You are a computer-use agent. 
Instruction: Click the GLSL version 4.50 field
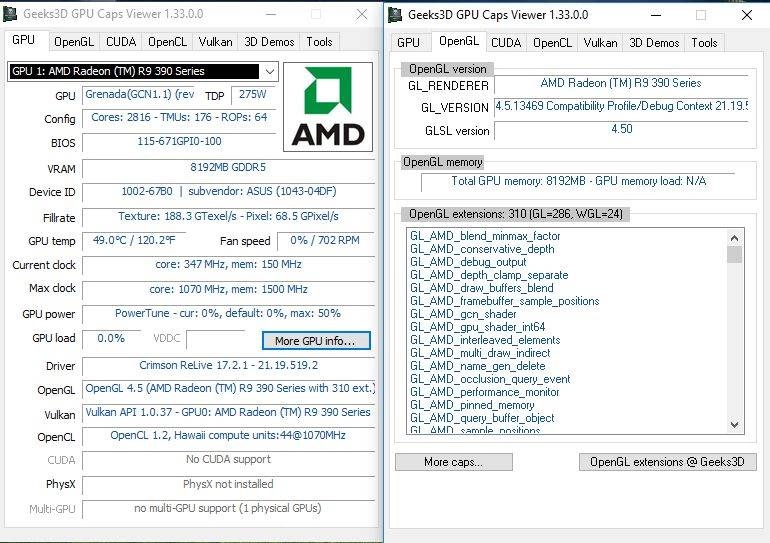tap(621, 130)
